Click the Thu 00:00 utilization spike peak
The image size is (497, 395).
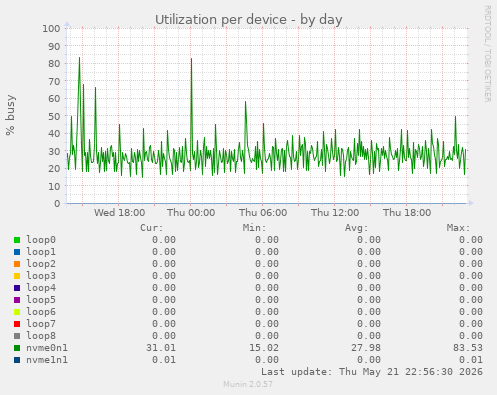(191, 59)
